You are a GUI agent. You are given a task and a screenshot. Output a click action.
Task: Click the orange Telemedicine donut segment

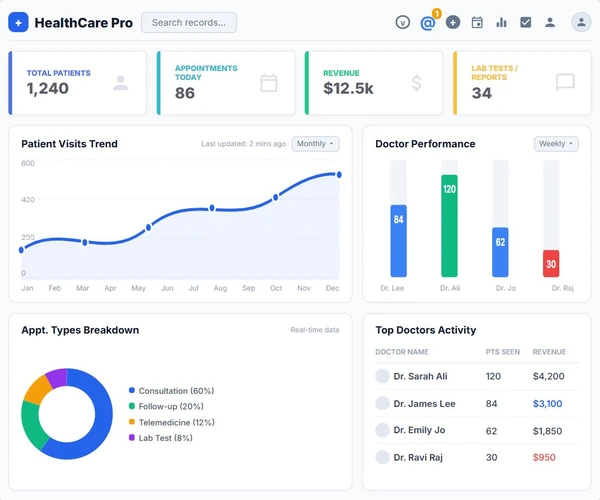point(38,391)
